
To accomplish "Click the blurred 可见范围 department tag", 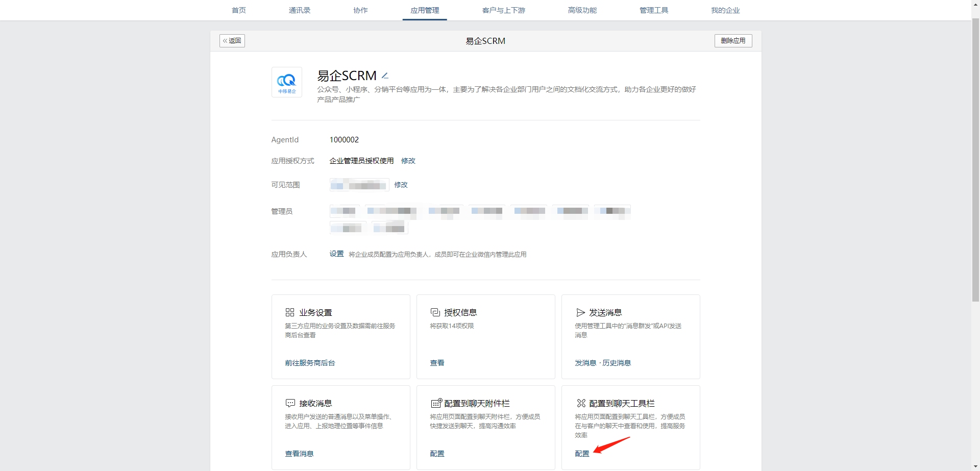I will tap(359, 185).
